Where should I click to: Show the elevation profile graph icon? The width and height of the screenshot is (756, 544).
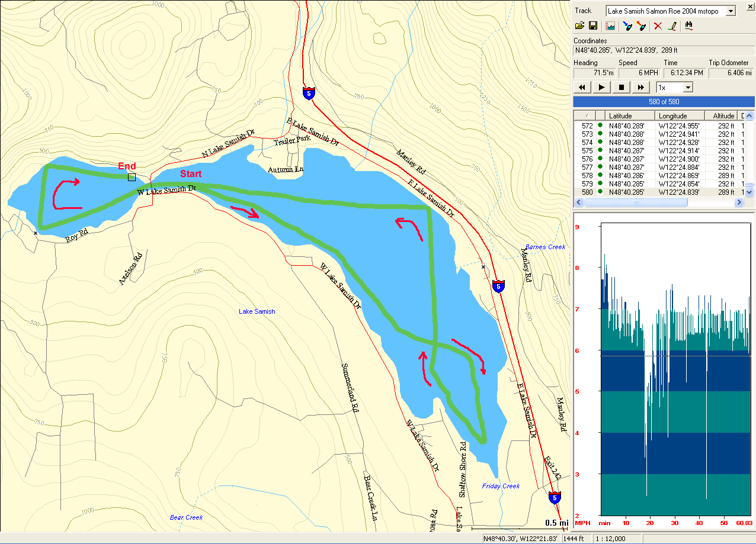[610, 26]
